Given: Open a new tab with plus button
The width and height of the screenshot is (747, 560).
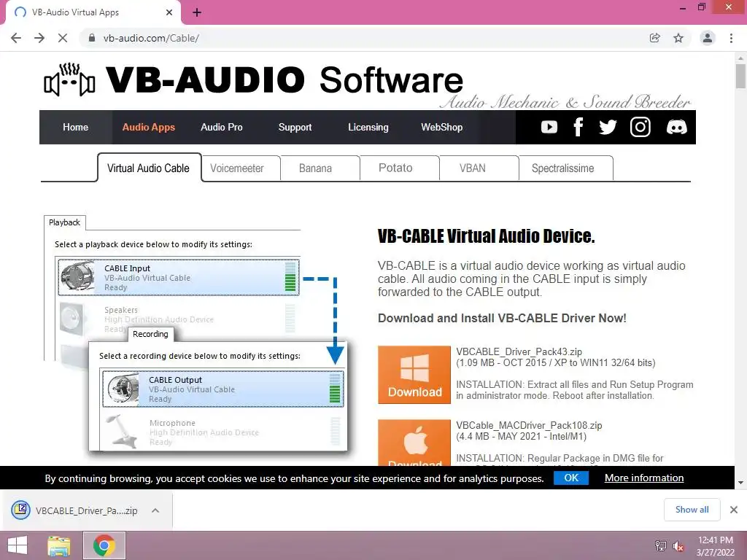Looking at the screenshot, I should [x=197, y=12].
